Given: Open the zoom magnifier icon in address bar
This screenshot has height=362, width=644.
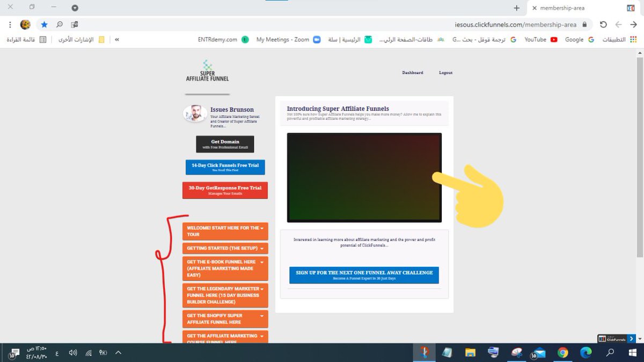Looking at the screenshot, I should (x=60, y=25).
